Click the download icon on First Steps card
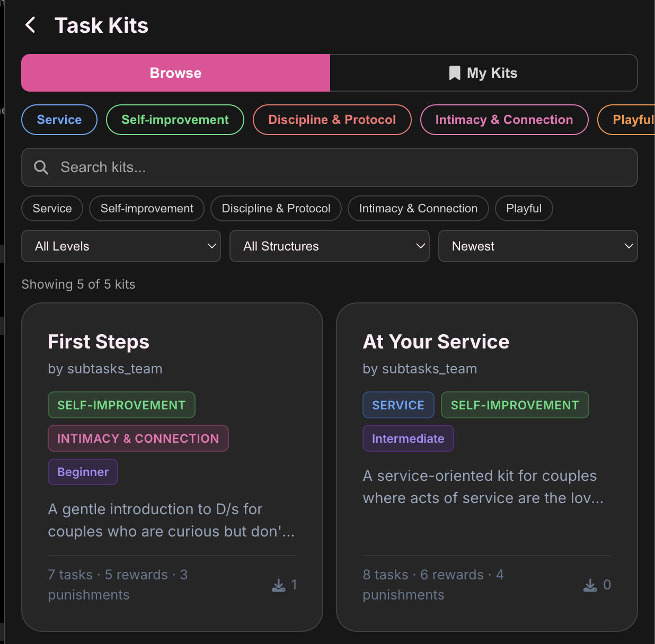The width and height of the screenshot is (655, 644). tap(278, 585)
